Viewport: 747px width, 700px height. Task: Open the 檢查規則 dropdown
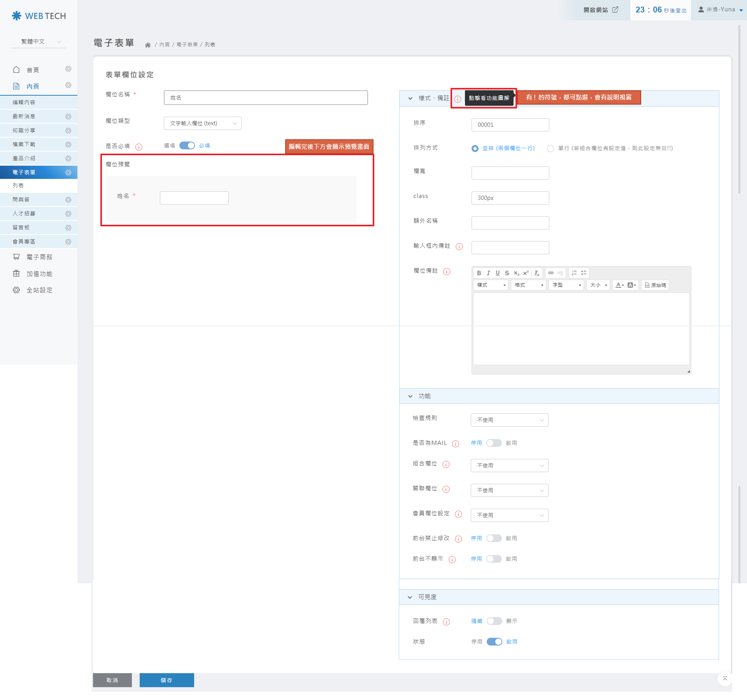509,420
